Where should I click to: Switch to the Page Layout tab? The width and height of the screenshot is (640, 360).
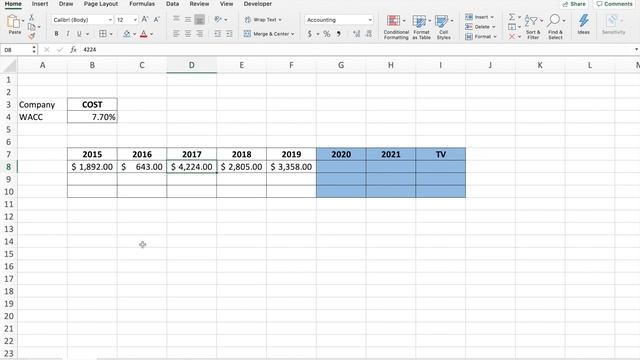click(101, 4)
